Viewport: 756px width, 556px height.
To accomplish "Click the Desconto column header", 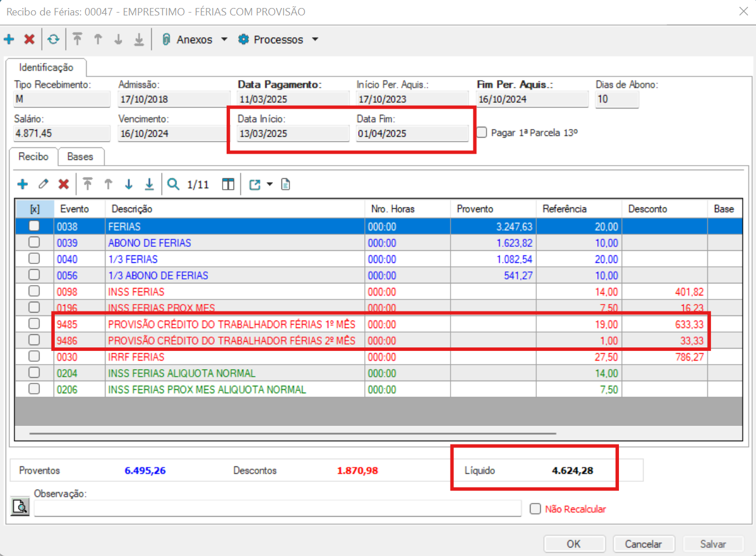I will [x=665, y=209].
